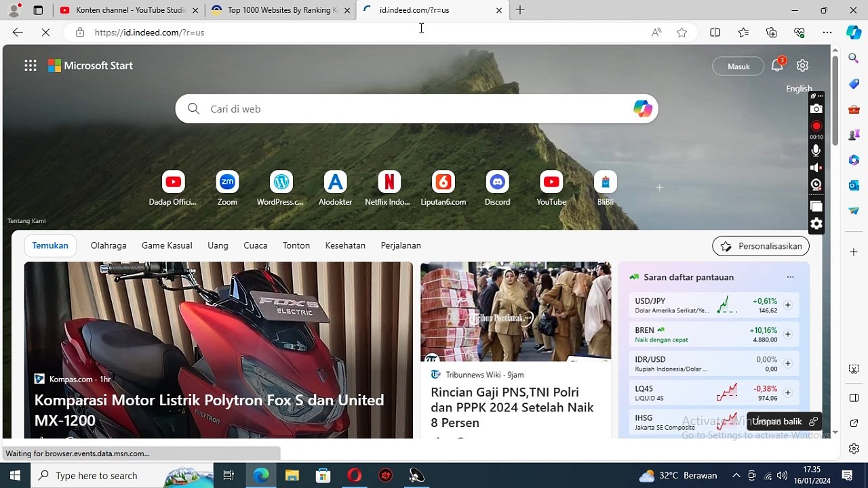Add this page to favorites star
Image resolution: width=868 pixels, height=488 pixels.
coord(682,33)
